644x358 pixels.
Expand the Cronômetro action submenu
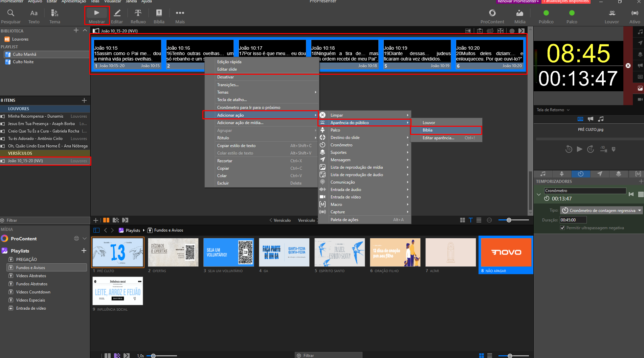point(364,145)
